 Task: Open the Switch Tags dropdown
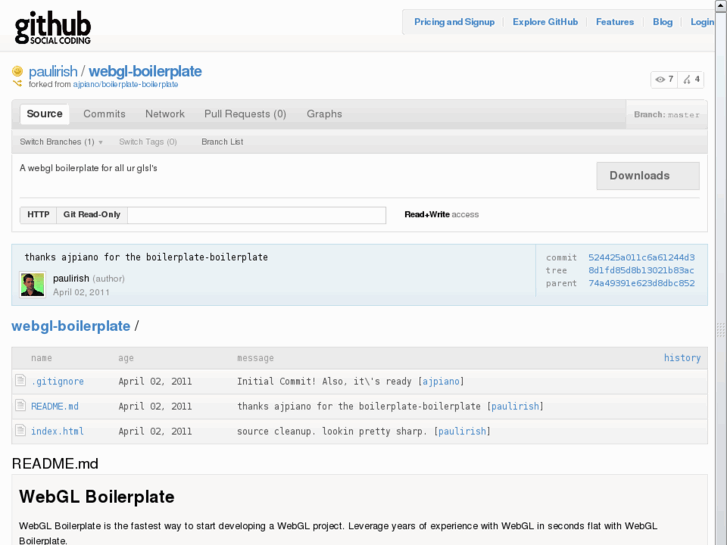(148, 142)
